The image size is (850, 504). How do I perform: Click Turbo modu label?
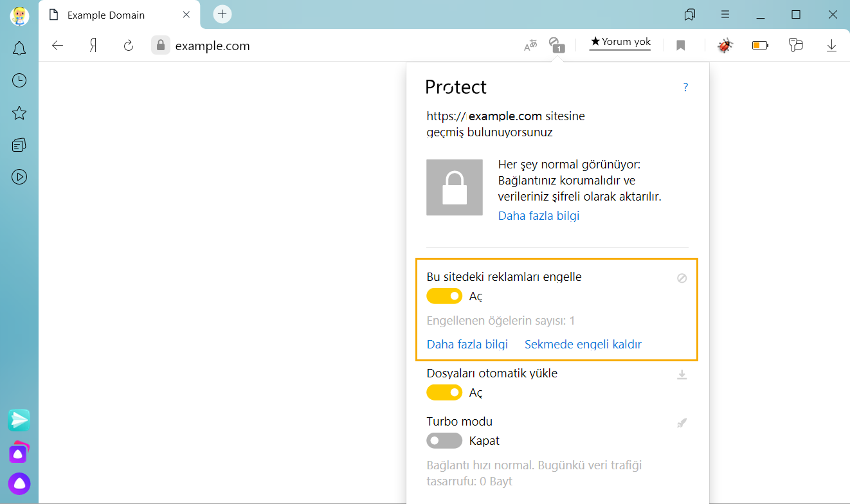pyautogui.click(x=460, y=422)
